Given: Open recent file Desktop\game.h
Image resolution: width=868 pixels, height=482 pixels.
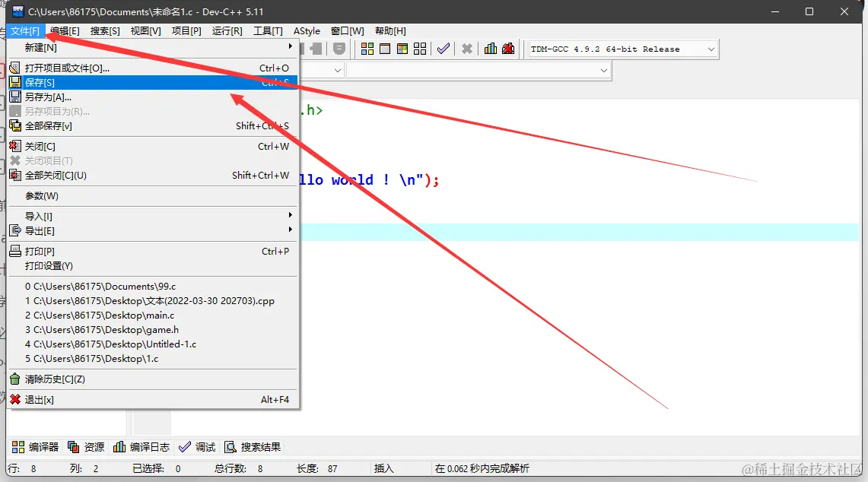Looking at the screenshot, I should pos(152,329).
